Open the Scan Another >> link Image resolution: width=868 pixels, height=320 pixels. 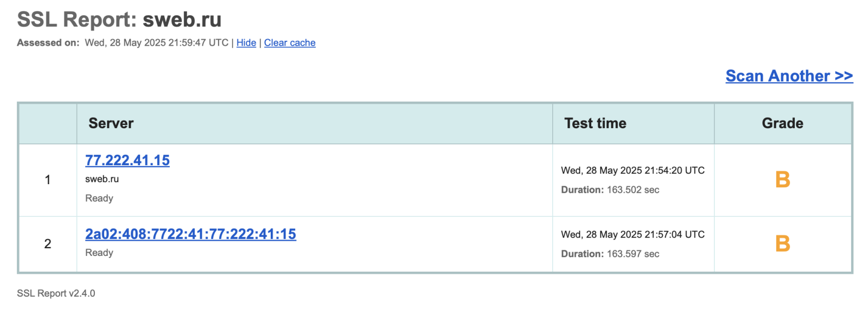(789, 76)
